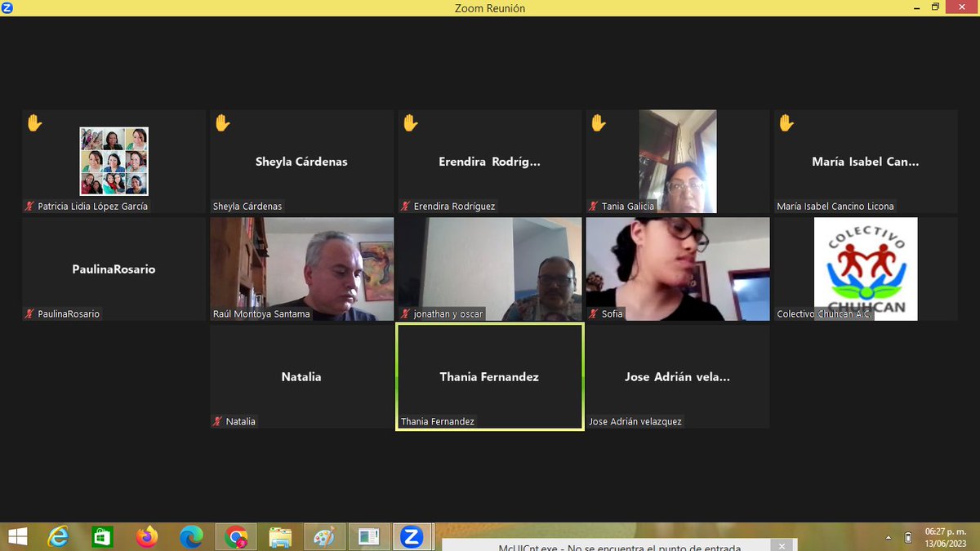Select Sofia's video tile
The width and height of the screenshot is (980, 551).
(x=678, y=269)
